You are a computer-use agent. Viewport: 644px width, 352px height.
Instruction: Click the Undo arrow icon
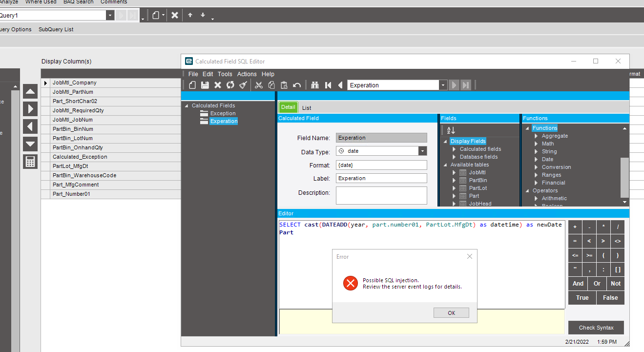(297, 85)
